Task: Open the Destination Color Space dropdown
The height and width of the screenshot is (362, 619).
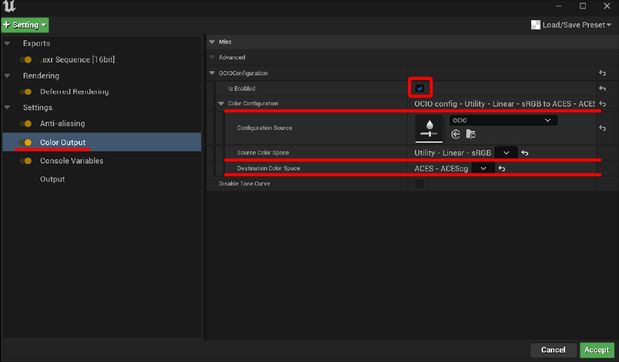Action: pos(483,169)
